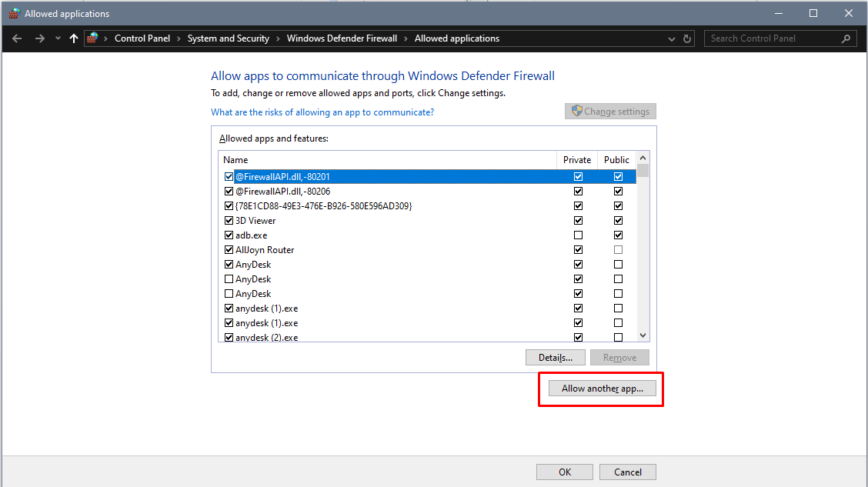Toggle Public checkbox for {78E1CD88-49E3-476E-B926-580E596AD309}

pos(618,206)
